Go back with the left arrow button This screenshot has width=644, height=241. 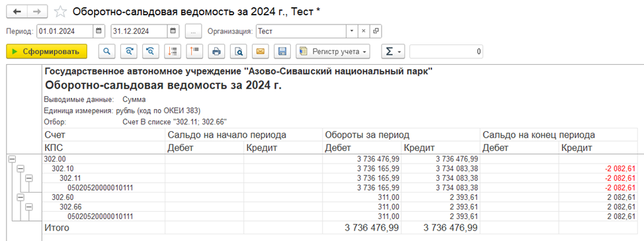[x=17, y=12]
